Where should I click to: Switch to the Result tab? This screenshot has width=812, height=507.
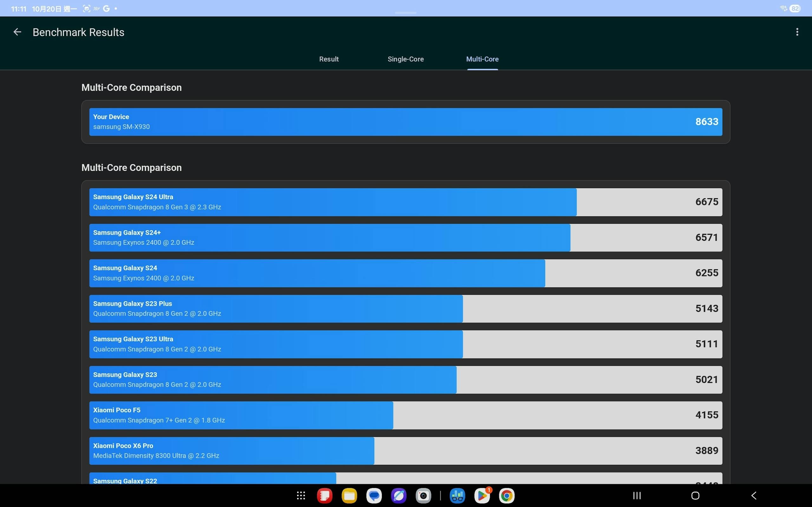point(329,59)
